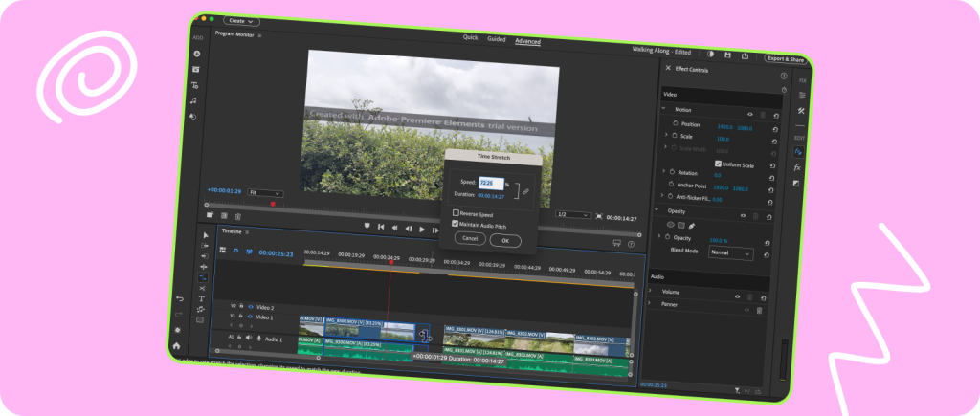
Task: Open the Titles and Text sidebar icon
Action: (194, 85)
